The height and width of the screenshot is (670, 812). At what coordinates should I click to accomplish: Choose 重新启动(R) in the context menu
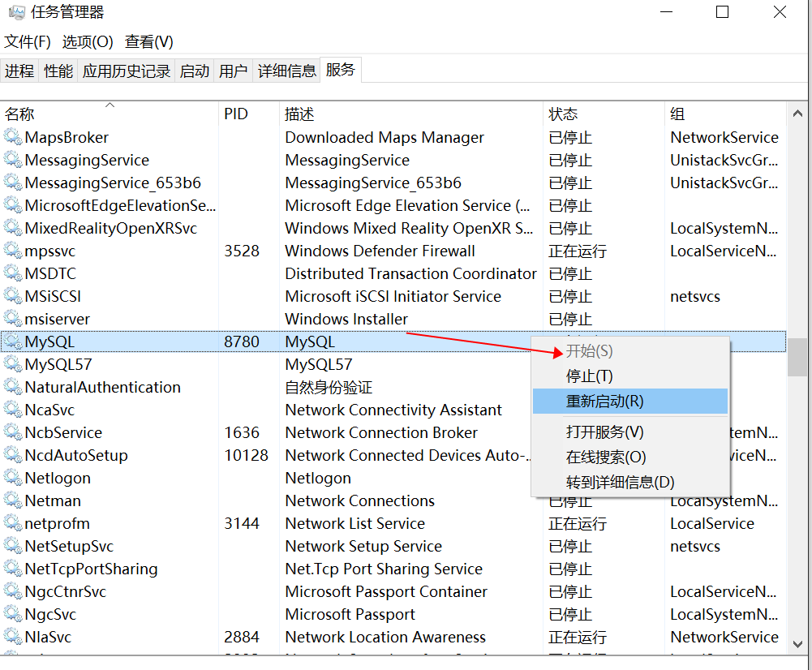(x=604, y=401)
